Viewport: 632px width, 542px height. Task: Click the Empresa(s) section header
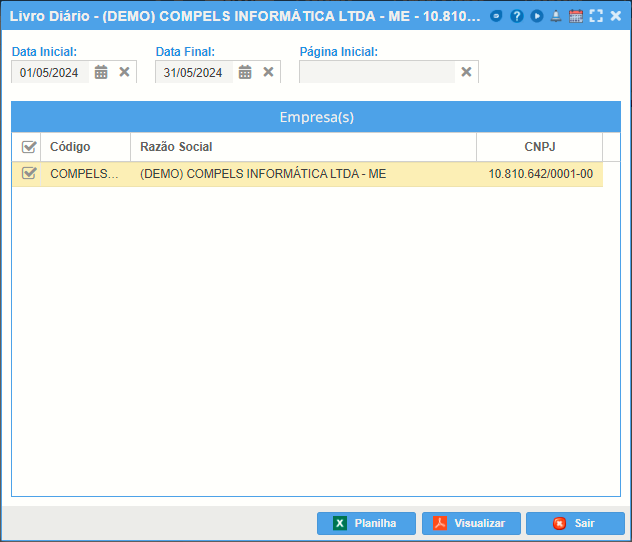316,117
